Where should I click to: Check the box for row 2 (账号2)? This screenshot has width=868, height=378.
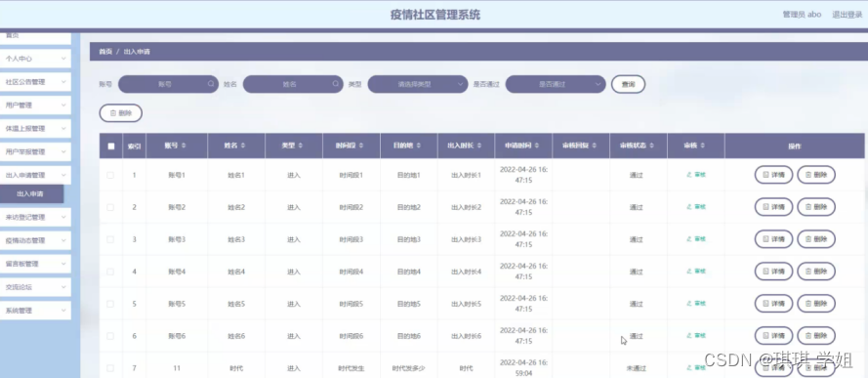(110, 207)
